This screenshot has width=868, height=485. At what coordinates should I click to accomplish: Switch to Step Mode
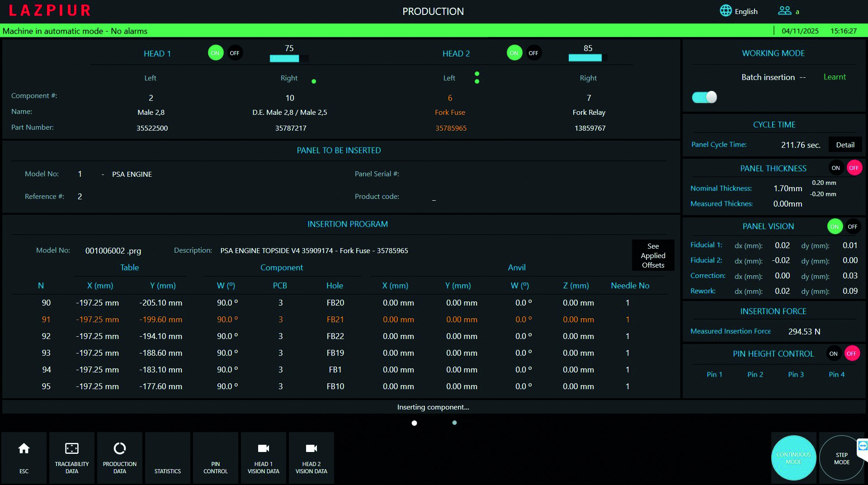841,458
